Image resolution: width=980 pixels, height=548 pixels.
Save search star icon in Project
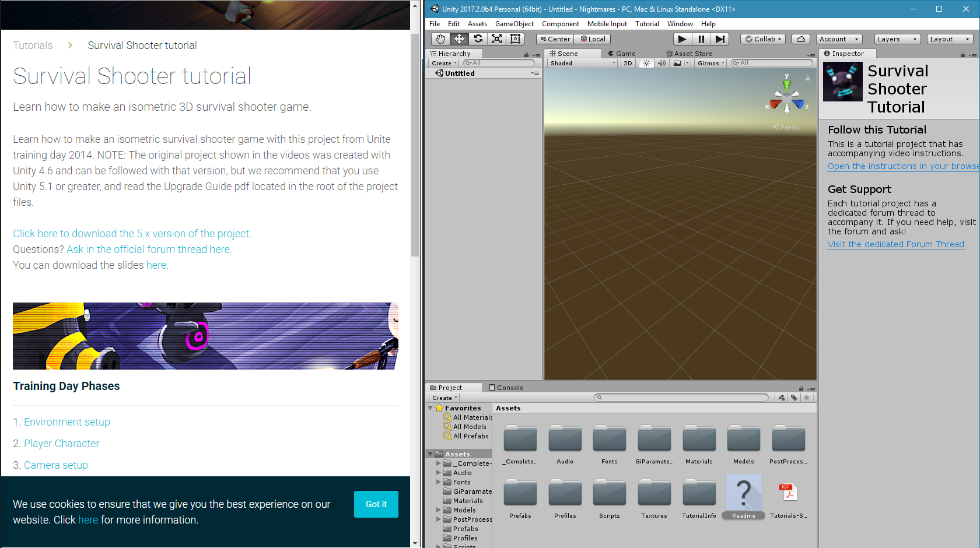(807, 398)
